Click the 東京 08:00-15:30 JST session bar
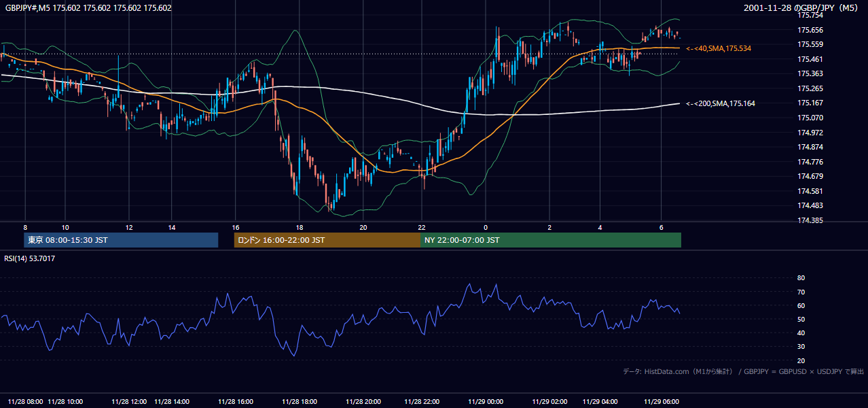The width and height of the screenshot is (868, 408). pos(121,240)
